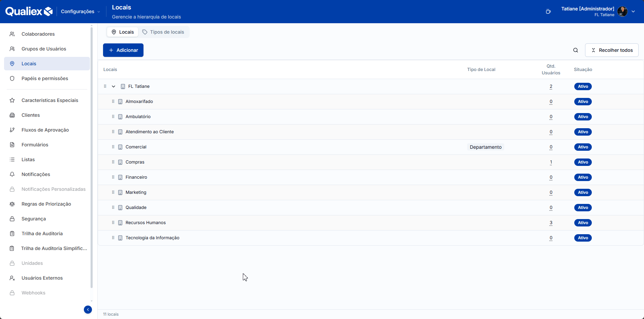Open the coffee cup icon in header

[x=548, y=11]
